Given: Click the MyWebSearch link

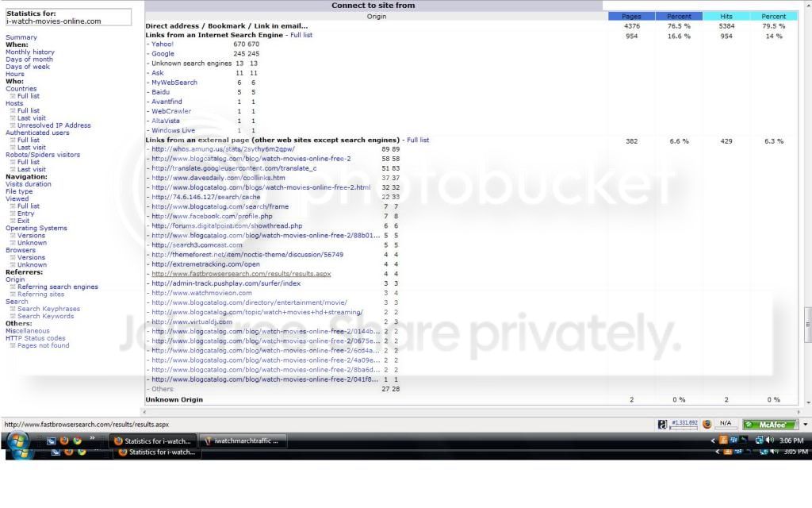Looking at the screenshot, I should [174, 83].
